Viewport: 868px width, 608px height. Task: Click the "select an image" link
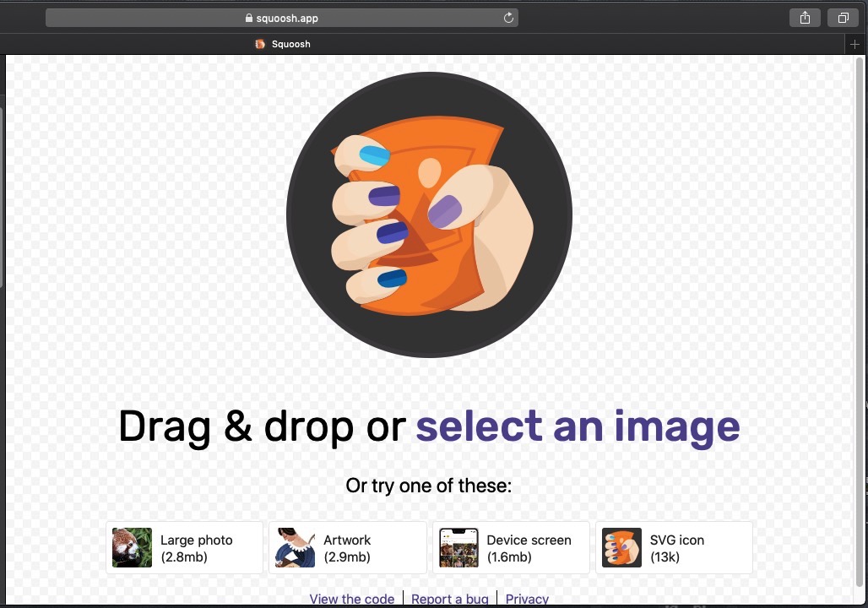[x=578, y=426]
